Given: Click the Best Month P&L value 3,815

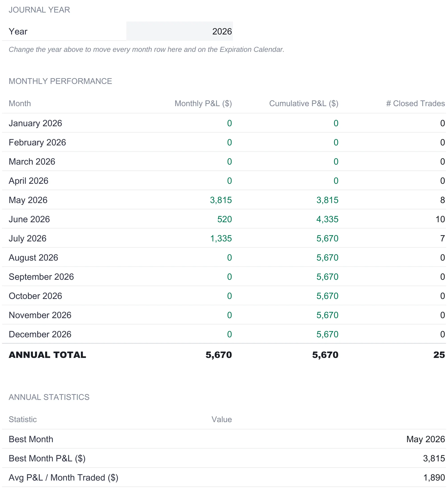Looking at the screenshot, I should [x=434, y=459].
